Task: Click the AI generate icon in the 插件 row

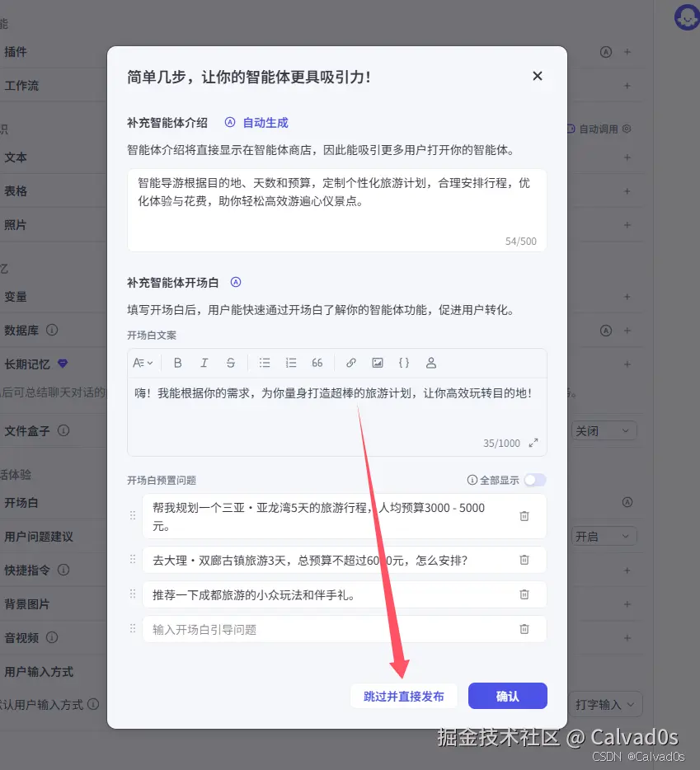Action: pos(606,52)
